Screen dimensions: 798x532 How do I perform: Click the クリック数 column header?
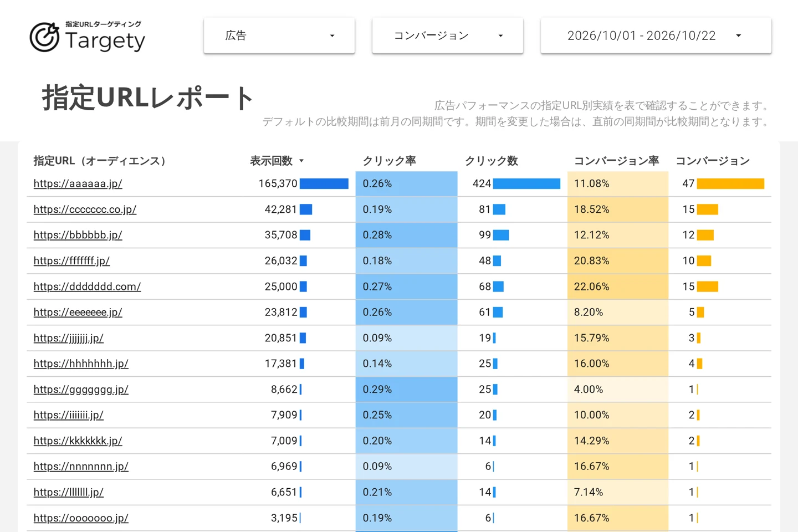click(491, 161)
